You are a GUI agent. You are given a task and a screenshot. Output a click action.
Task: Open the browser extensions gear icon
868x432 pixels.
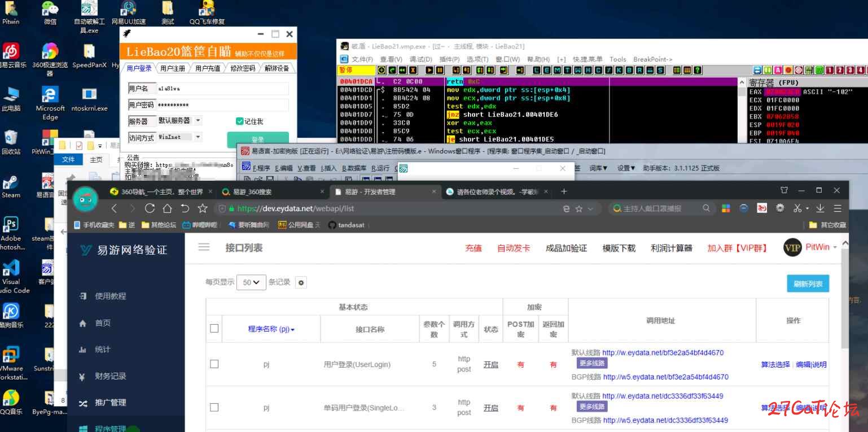pyautogui.click(x=780, y=208)
